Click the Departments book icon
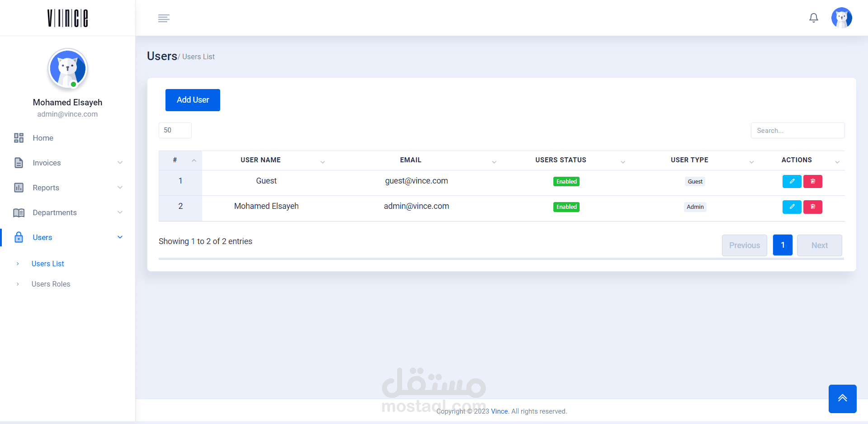 19,212
